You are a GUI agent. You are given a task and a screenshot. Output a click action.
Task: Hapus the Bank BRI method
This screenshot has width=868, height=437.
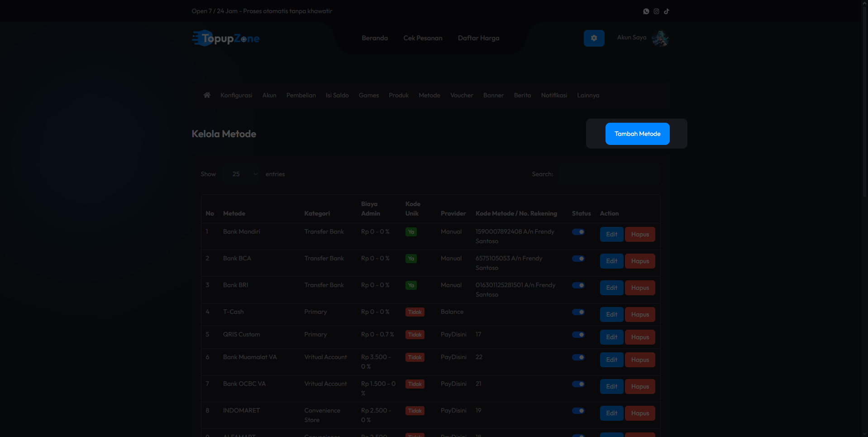click(640, 288)
